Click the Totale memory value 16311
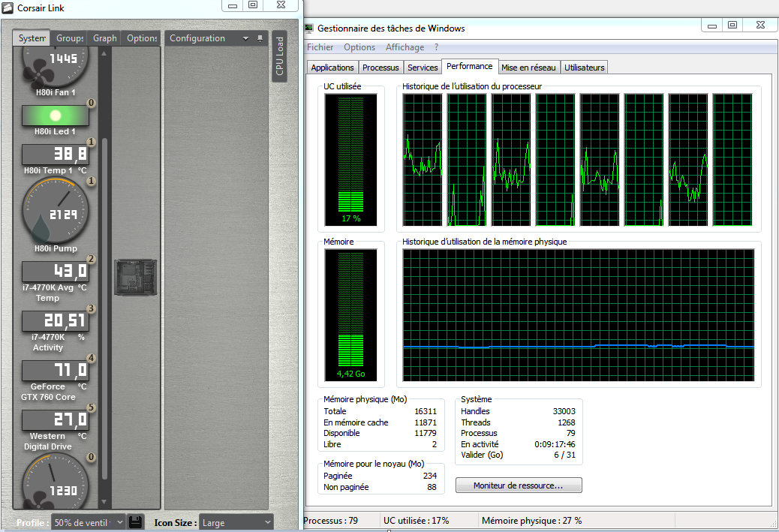This screenshot has height=532, width=779. [x=426, y=411]
